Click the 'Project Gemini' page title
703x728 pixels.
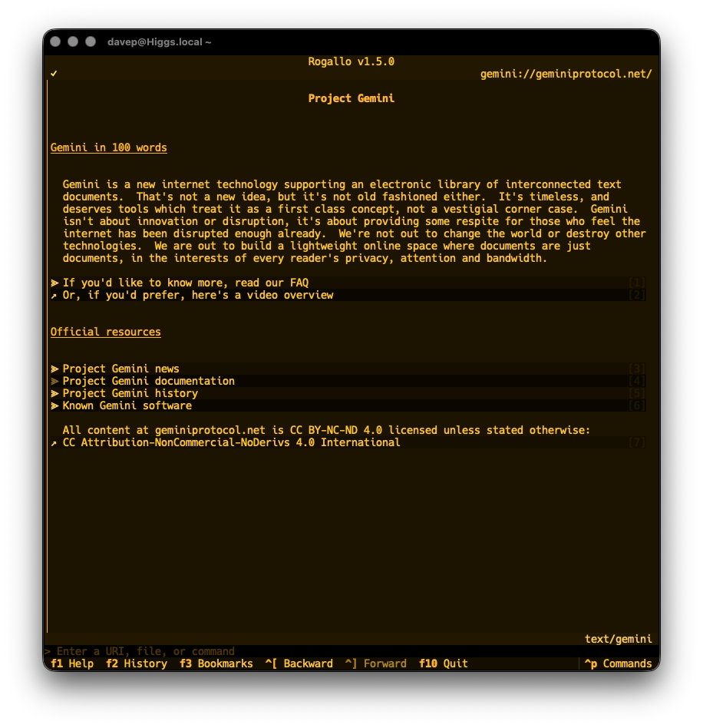(351, 98)
